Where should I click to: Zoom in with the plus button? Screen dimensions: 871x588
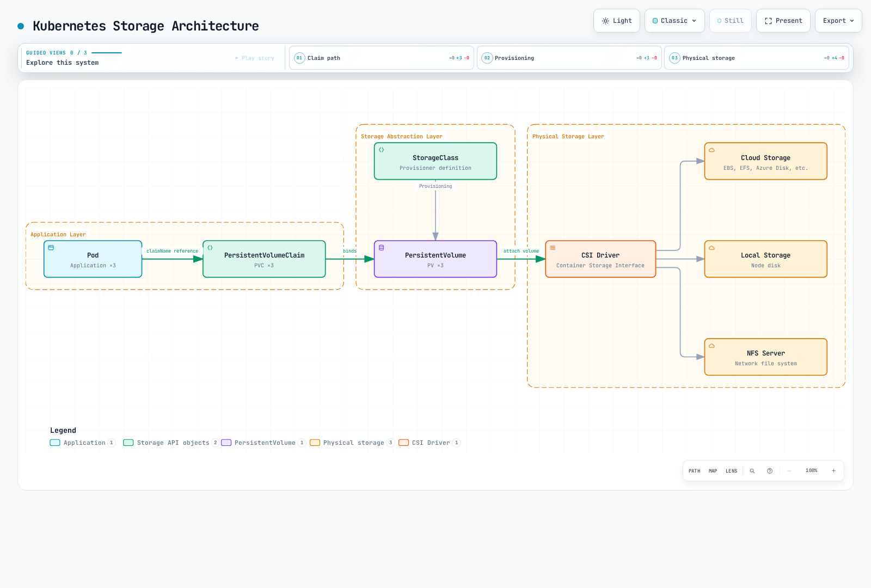click(x=833, y=471)
